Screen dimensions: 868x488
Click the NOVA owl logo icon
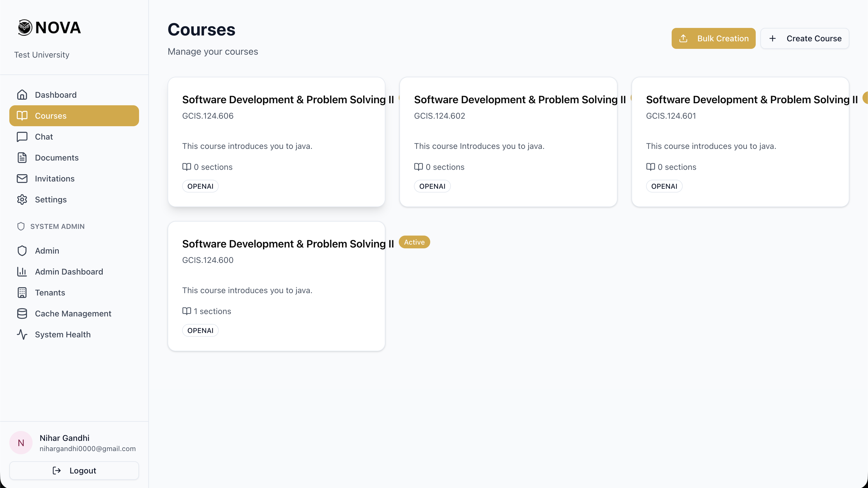point(25,28)
